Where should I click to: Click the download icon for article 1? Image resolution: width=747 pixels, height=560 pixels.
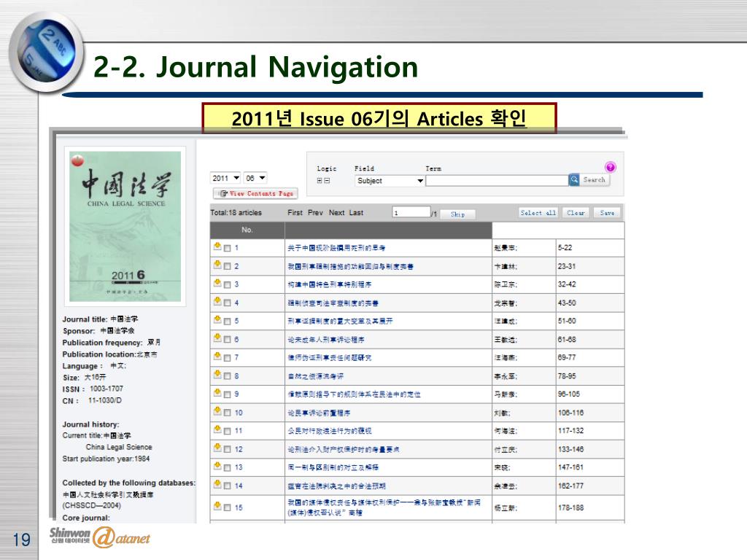pos(217,247)
